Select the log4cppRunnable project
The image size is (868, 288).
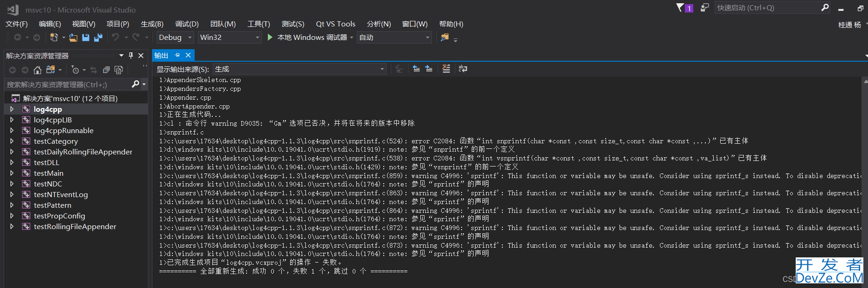tap(63, 130)
